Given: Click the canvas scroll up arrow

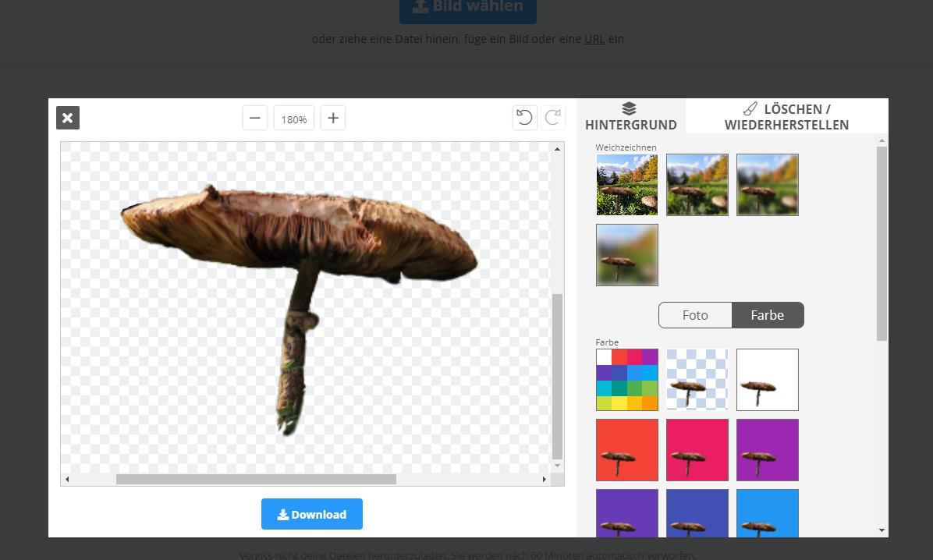Looking at the screenshot, I should (x=557, y=149).
